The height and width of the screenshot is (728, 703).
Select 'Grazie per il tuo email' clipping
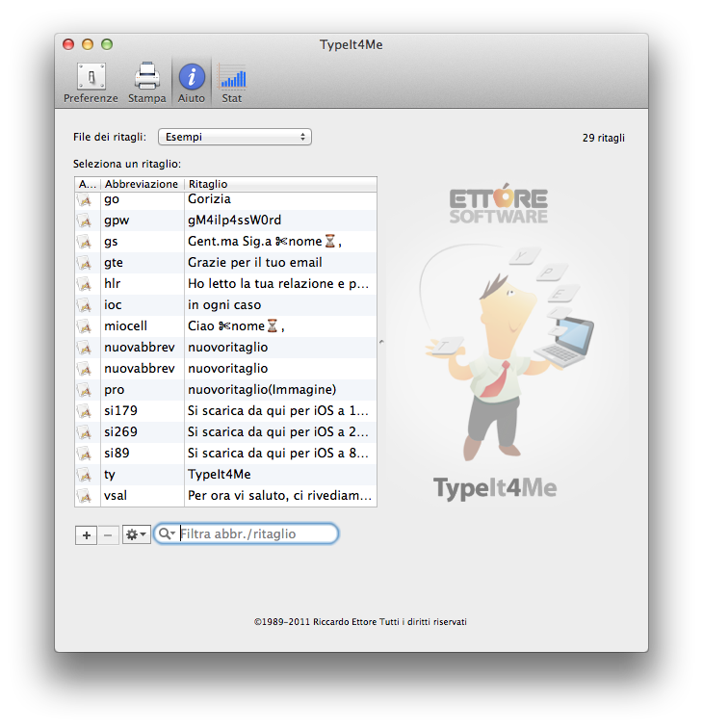(254, 263)
